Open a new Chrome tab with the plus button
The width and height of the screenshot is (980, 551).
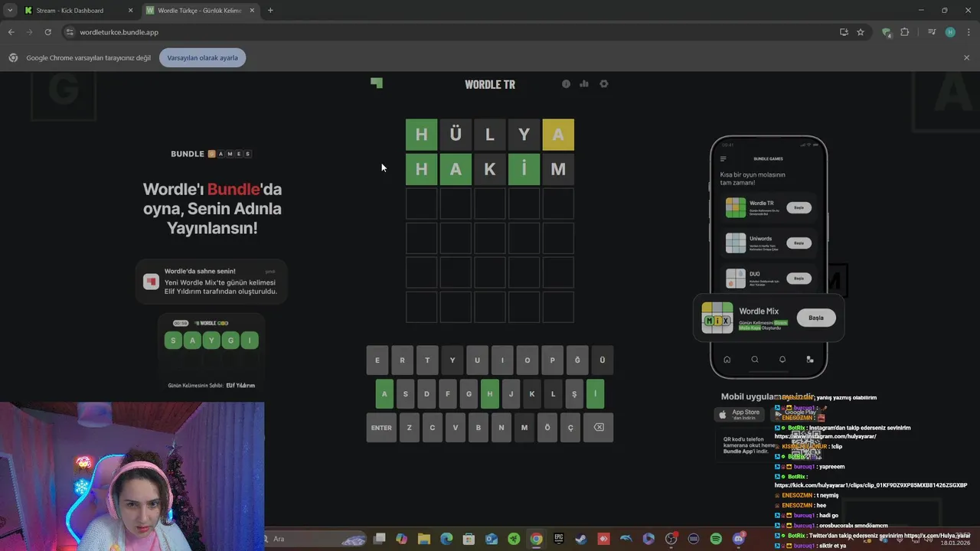(270, 10)
